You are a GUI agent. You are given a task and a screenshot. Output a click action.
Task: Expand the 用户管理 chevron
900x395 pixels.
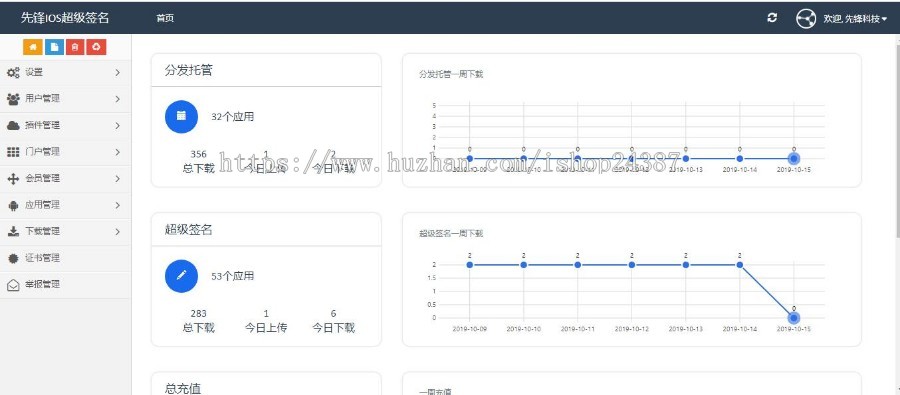tap(117, 99)
